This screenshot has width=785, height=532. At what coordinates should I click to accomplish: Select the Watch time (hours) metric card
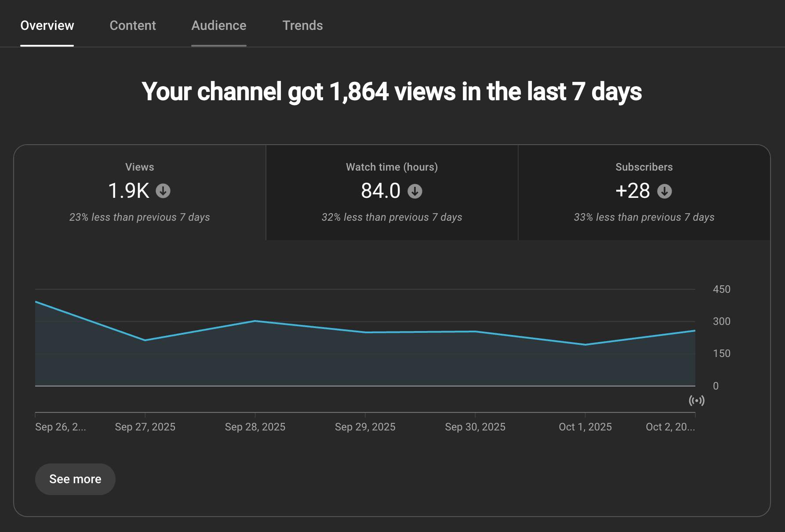(x=392, y=192)
